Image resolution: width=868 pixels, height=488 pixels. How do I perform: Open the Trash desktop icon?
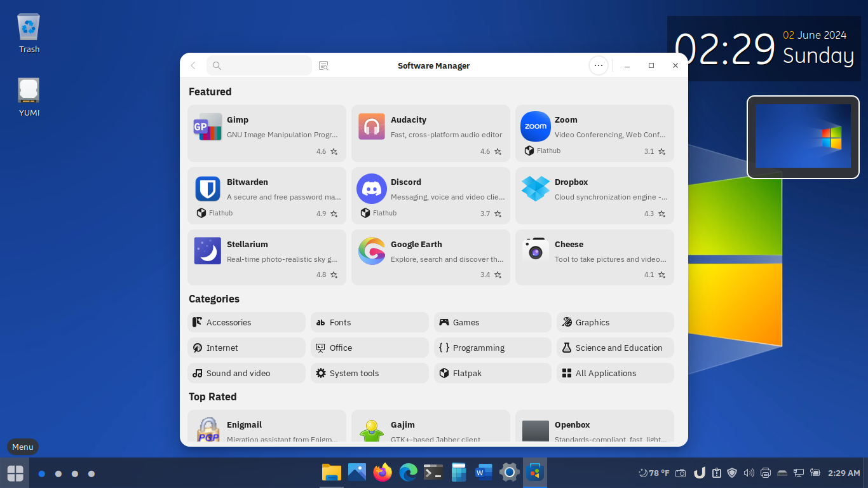pos(29,34)
